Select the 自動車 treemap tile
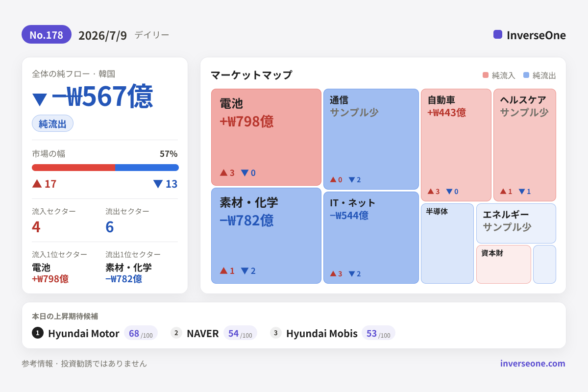Image resolution: width=588 pixels, height=392 pixels. [456, 145]
